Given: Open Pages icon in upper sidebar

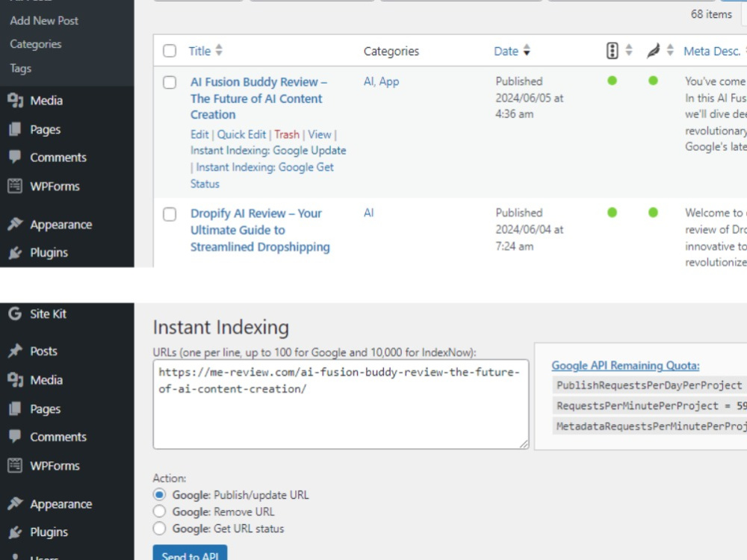Looking at the screenshot, I should tap(15, 129).
